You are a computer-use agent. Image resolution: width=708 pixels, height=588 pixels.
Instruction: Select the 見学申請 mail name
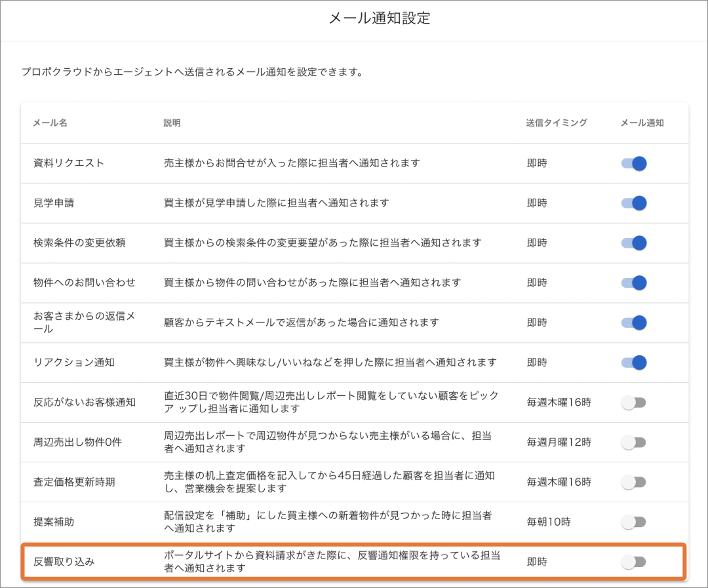[x=54, y=203]
